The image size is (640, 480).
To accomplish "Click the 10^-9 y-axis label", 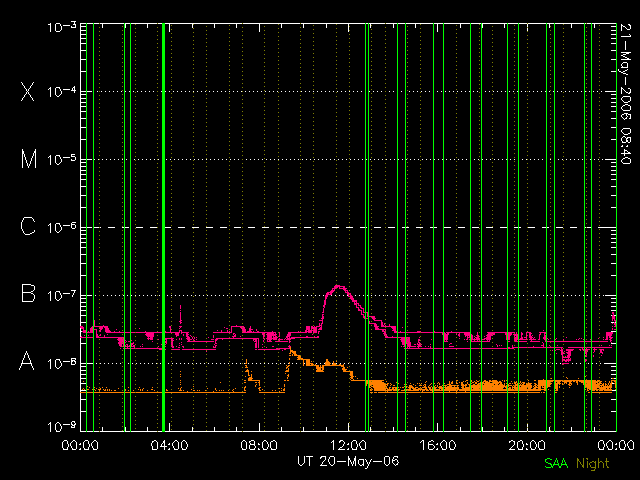I will 62,426.
